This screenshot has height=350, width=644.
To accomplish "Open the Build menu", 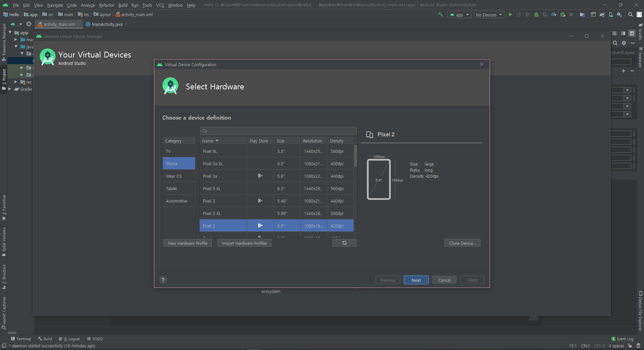I will tap(123, 5).
